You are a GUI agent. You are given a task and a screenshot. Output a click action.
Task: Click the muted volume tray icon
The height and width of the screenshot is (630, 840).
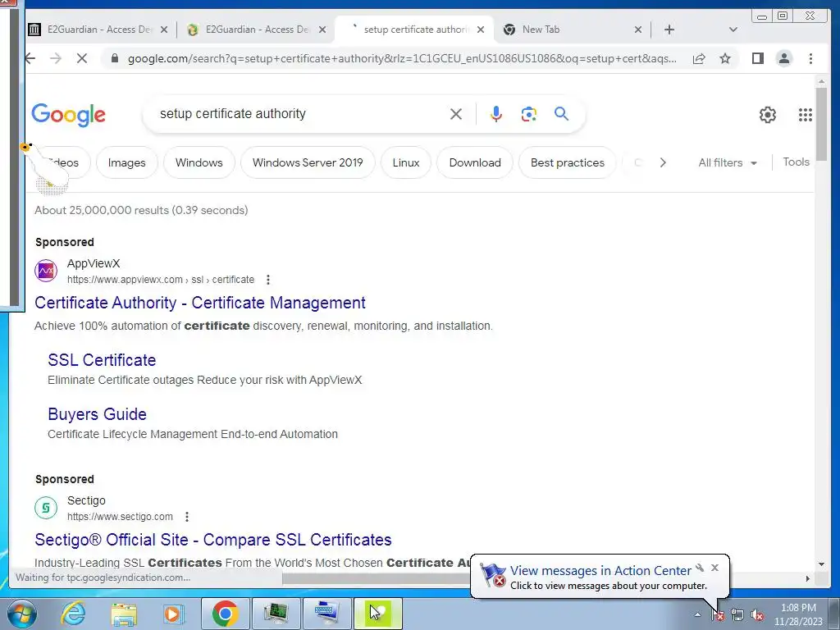click(757, 615)
